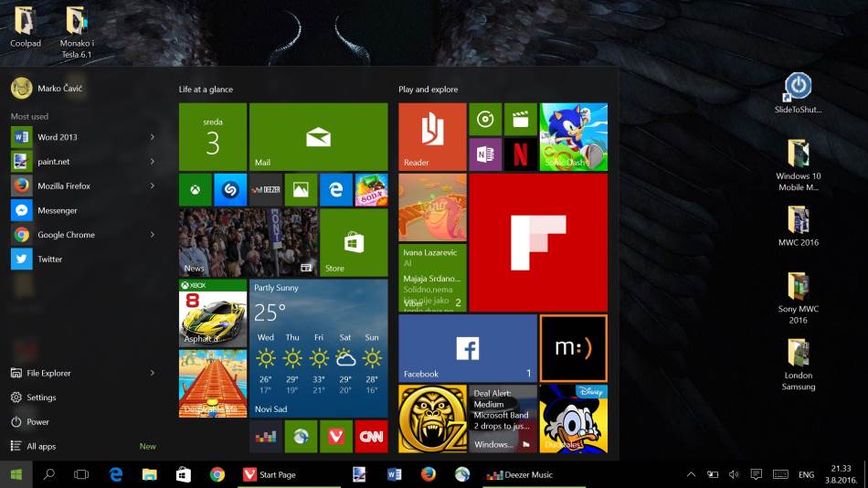Screen dimensions: 868x488
Task: Click the ENG language indicator
Action: (806, 474)
